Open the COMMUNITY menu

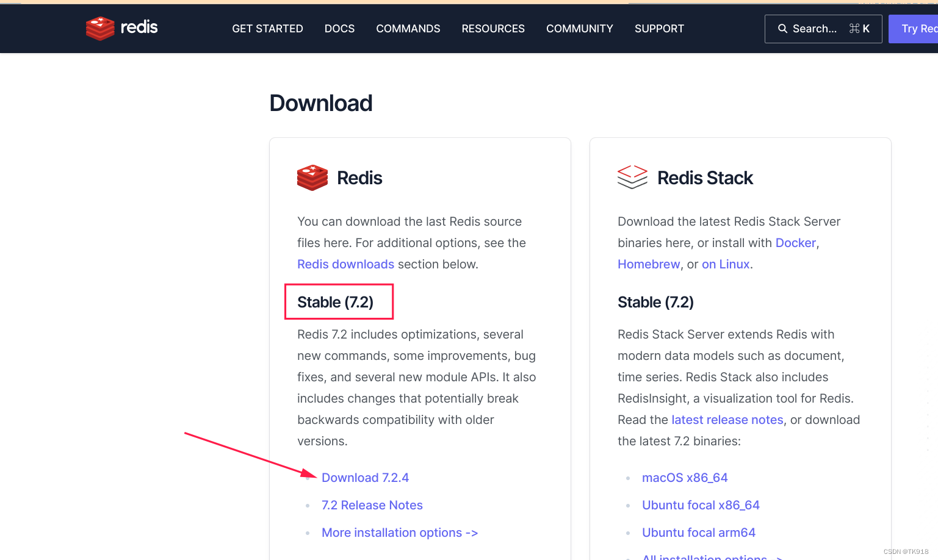580,29
